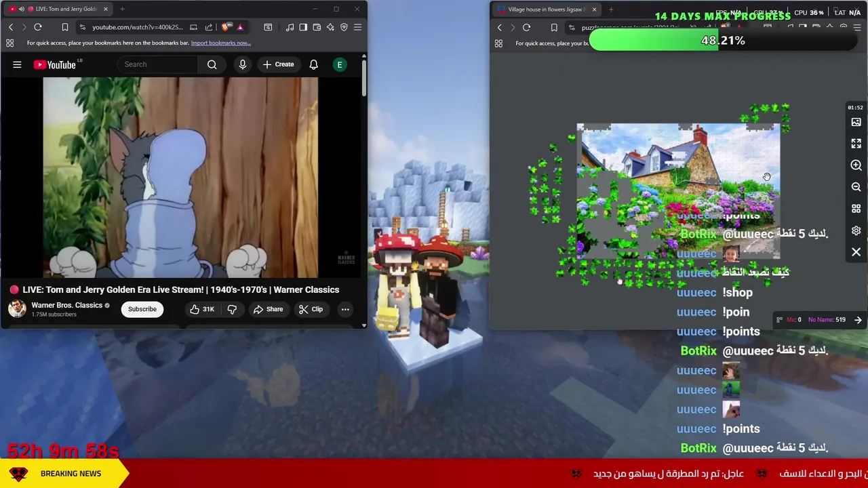Click the YouTube address bar URL
This screenshot has width=868, height=488.
coord(138,27)
